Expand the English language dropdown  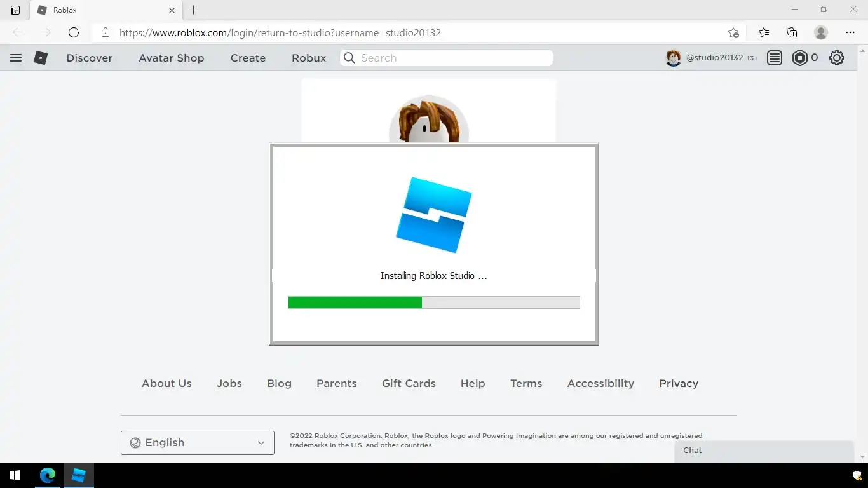(x=198, y=443)
